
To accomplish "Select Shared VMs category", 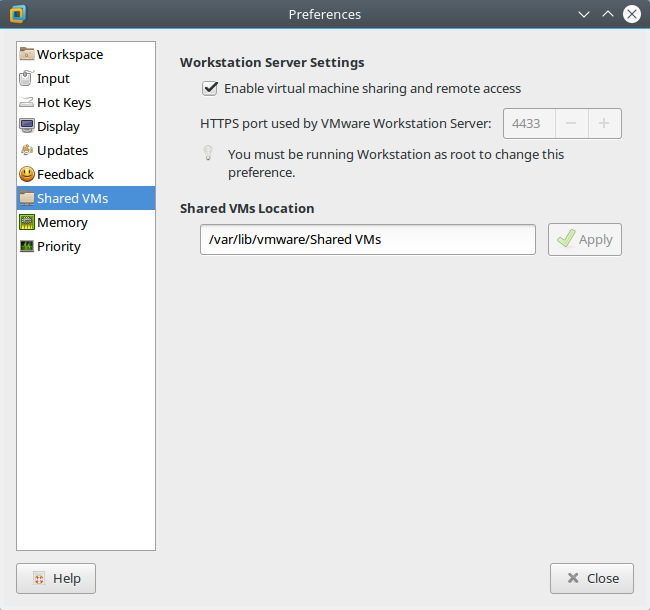I will 86,198.
